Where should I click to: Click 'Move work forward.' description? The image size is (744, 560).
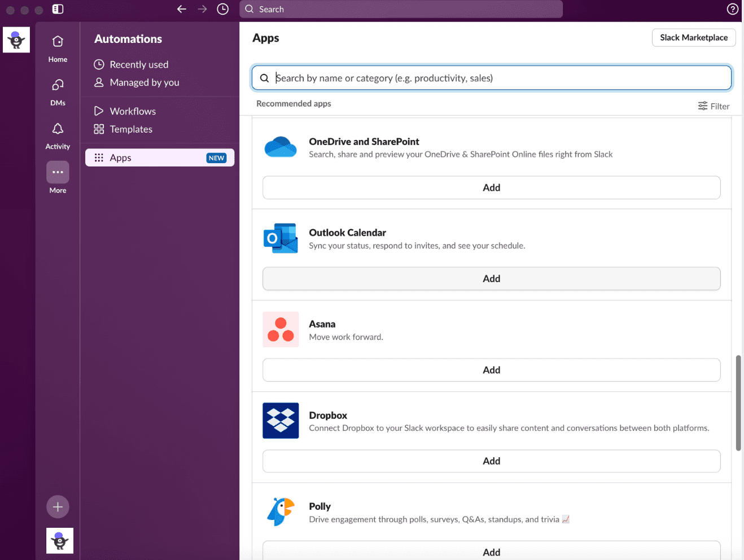[346, 337]
